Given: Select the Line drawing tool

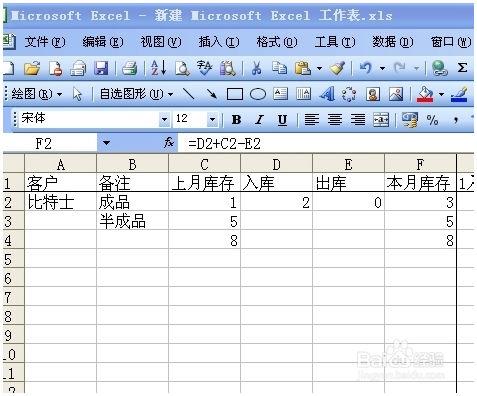Looking at the screenshot, I should pos(189,94).
